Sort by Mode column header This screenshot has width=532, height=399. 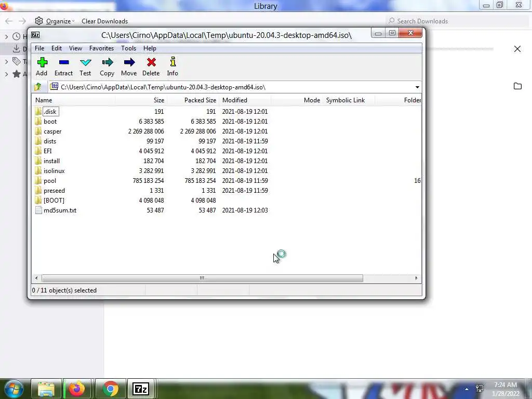point(297,100)
